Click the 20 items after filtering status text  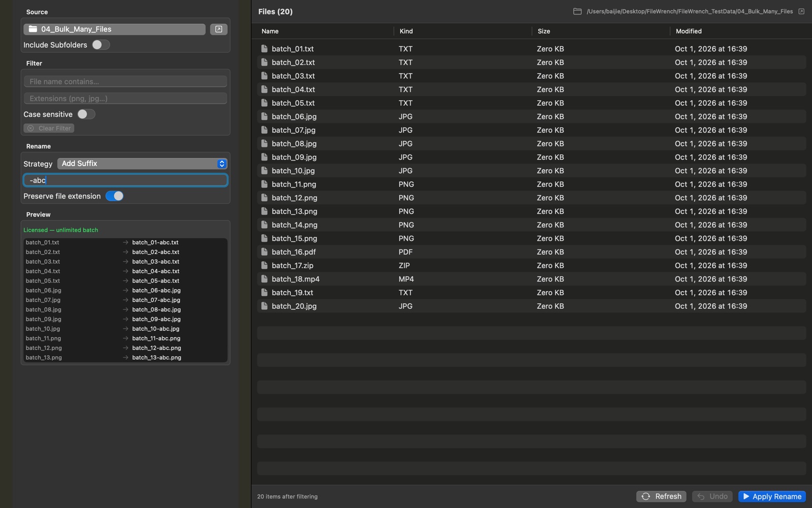(287, 497)
